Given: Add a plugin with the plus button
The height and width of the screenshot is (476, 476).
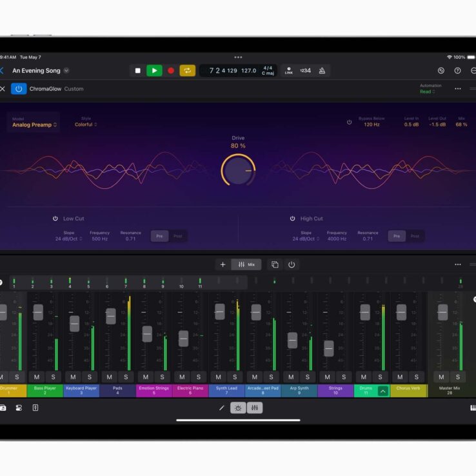Looking at the screenshot, I should (223, 264).
